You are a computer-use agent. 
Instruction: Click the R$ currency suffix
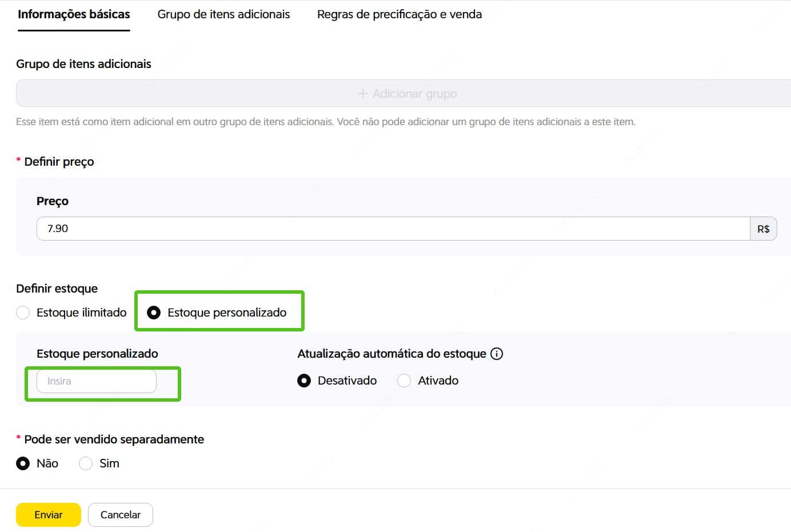[x=764, y=229]
